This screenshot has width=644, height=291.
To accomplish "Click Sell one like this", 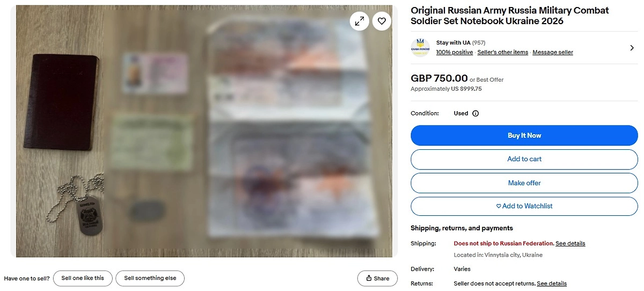I will coord(83,278).
